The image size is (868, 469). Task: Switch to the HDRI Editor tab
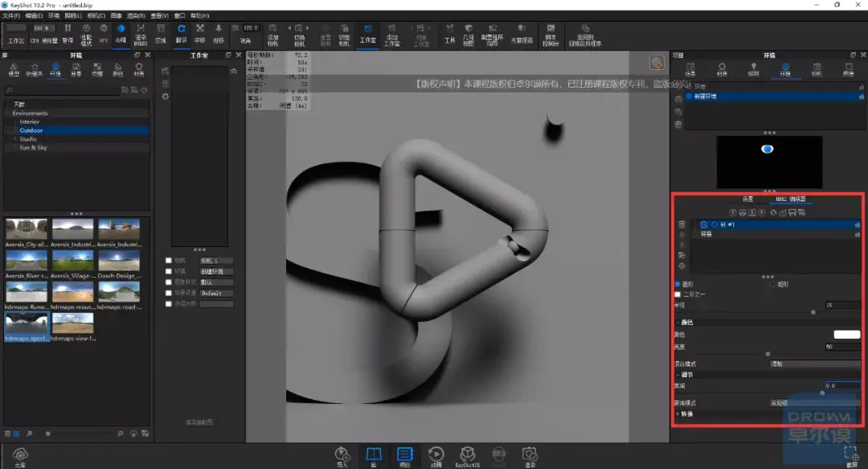tap(791, 199)
